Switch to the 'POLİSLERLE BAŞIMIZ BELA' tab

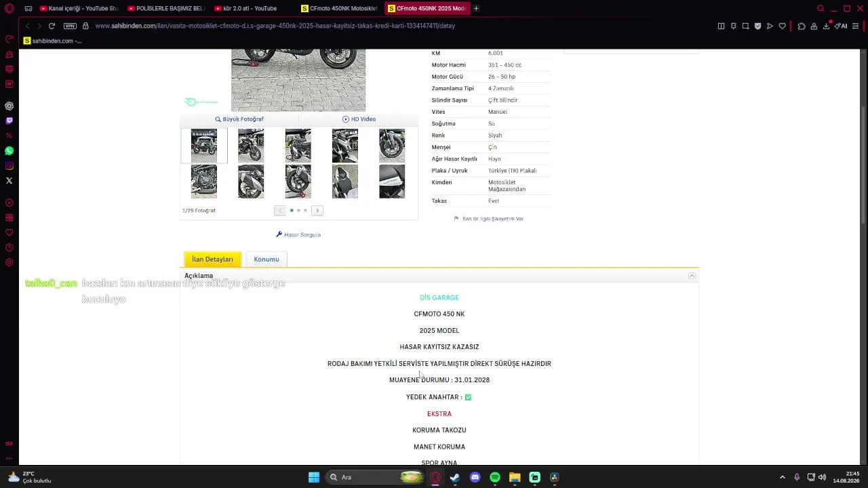166,8
